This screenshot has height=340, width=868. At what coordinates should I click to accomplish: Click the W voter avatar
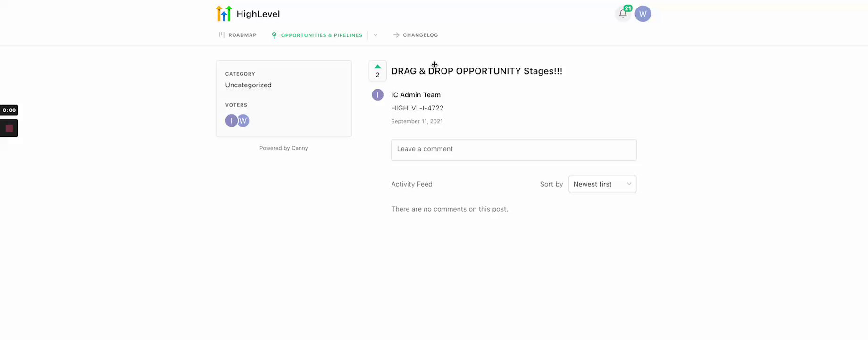coord(244,121)
